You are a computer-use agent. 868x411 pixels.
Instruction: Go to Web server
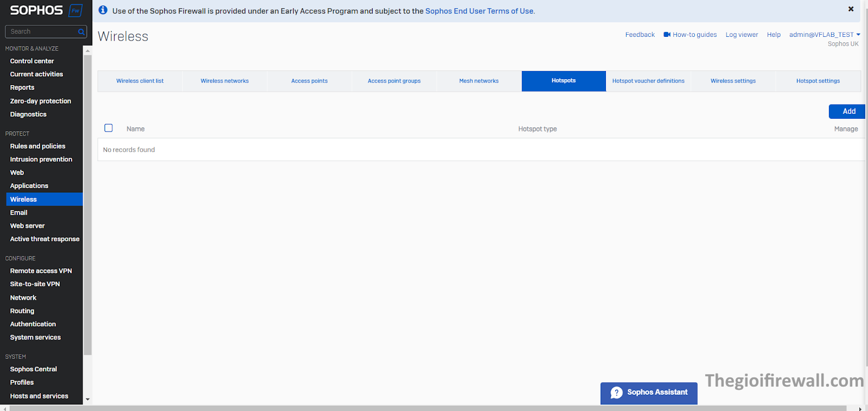tap(27, 226)
